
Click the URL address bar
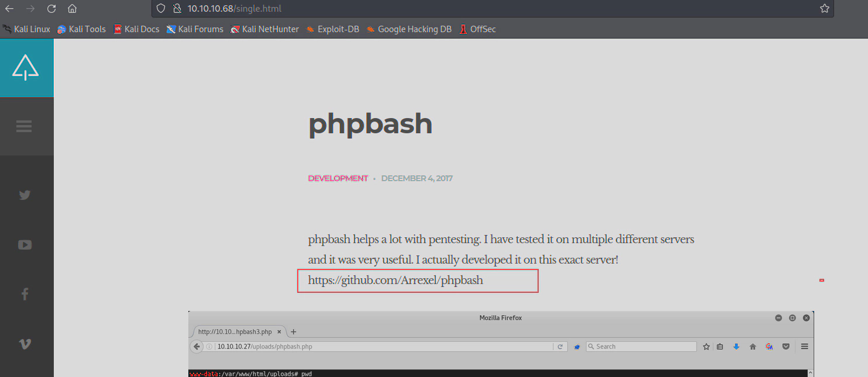pyautogui.click(x=468, y=9)
